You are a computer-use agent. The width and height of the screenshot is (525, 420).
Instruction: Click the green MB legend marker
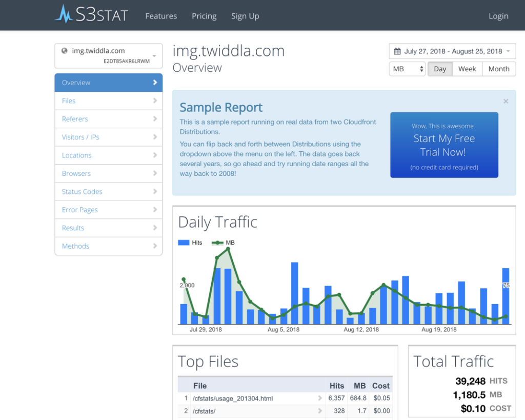point(217,243)
